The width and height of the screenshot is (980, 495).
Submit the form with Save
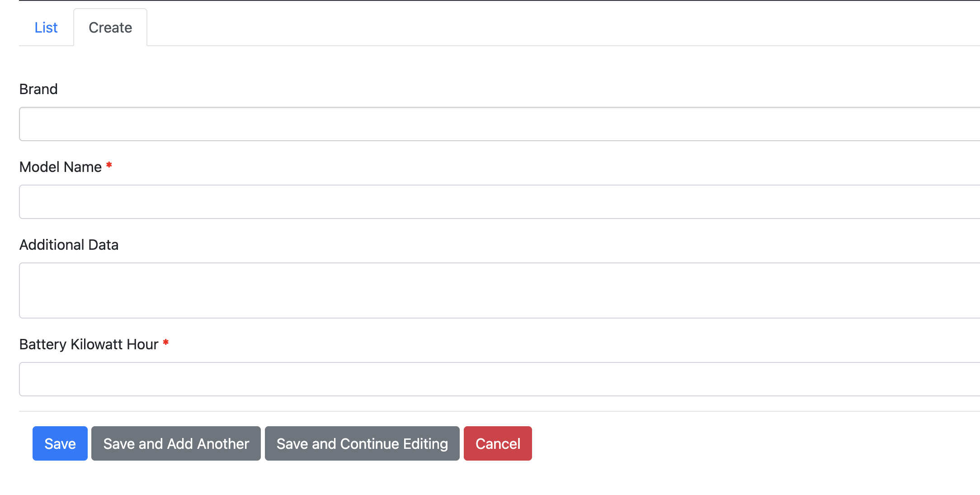point(60,443)
